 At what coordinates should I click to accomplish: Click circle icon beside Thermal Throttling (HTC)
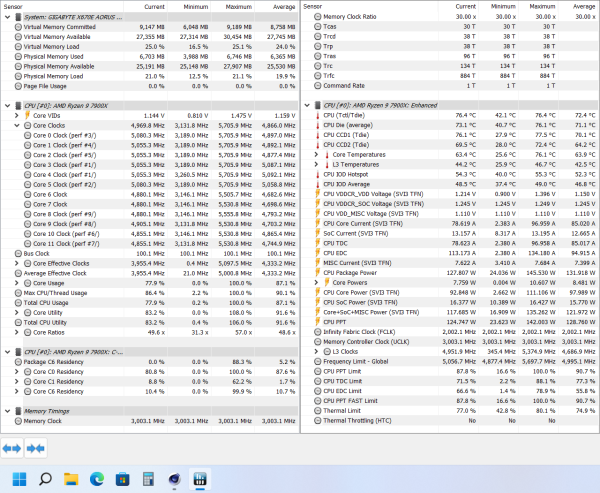pyautogui.click(x=317, y=420)
